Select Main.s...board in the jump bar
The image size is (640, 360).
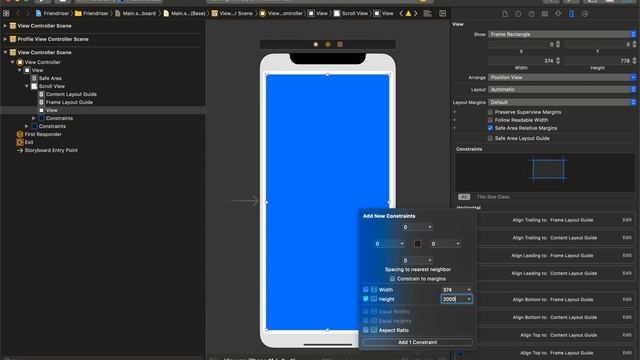(x=135, y=13)
